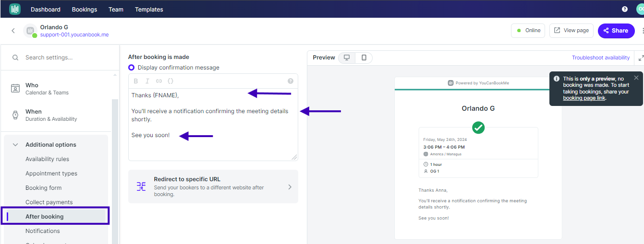The height and width of the screenshot is (244, 644).
Task: Insert a link in message editor
Action: pyautogui.click(x=159, y=81)
